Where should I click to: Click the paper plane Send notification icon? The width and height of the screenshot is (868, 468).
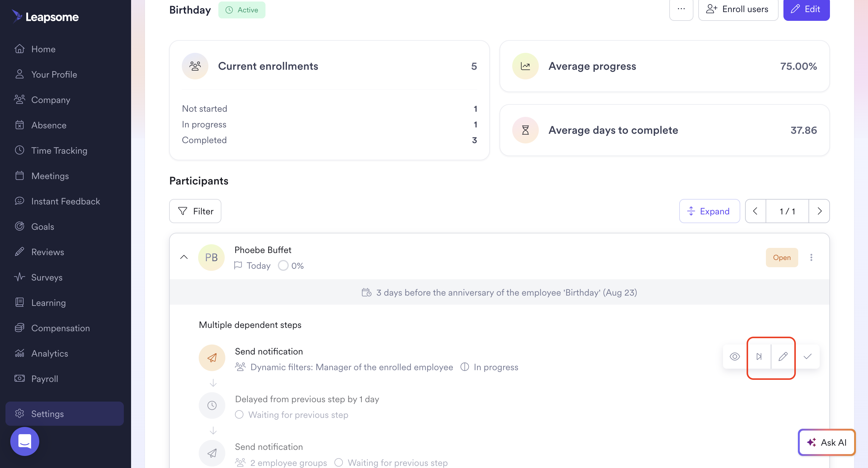(212, 357)
